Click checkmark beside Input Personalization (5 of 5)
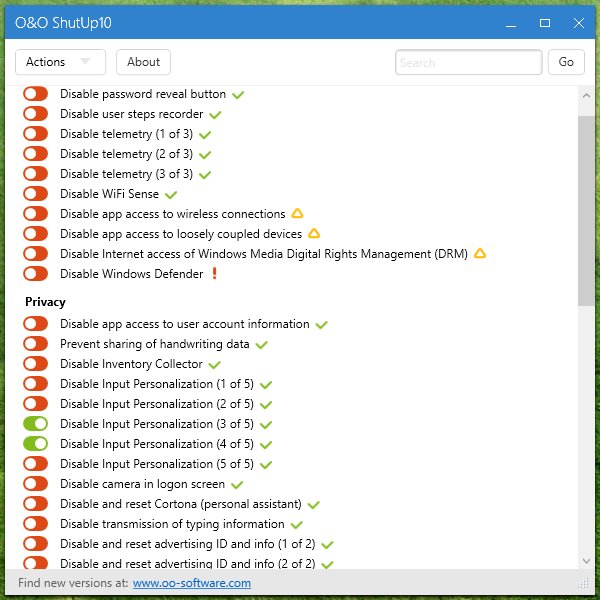This screenshot has width=600, height=600. [266, 465]
